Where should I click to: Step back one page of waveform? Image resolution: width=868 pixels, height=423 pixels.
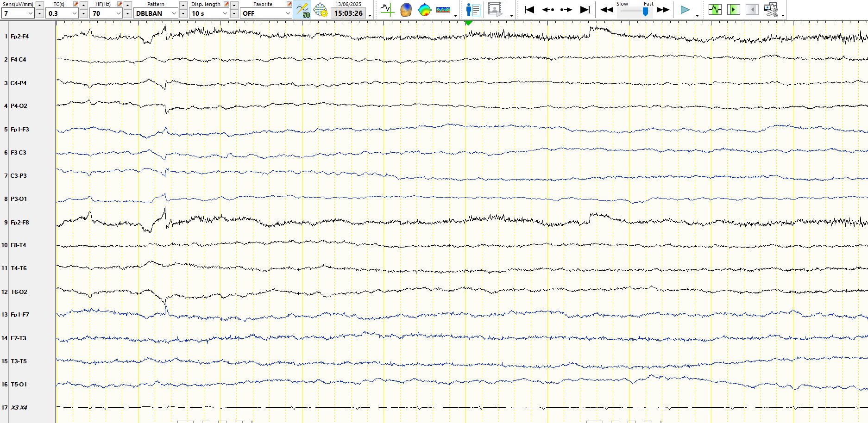548,10
